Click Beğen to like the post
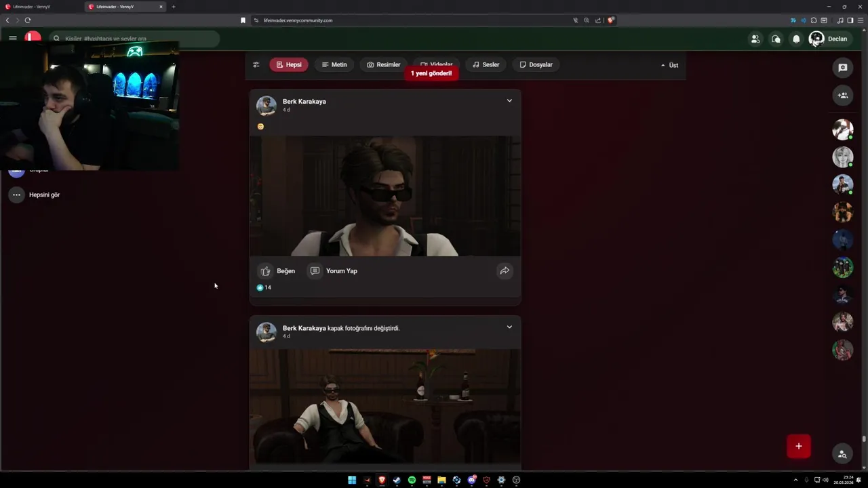 pos(277,271)
